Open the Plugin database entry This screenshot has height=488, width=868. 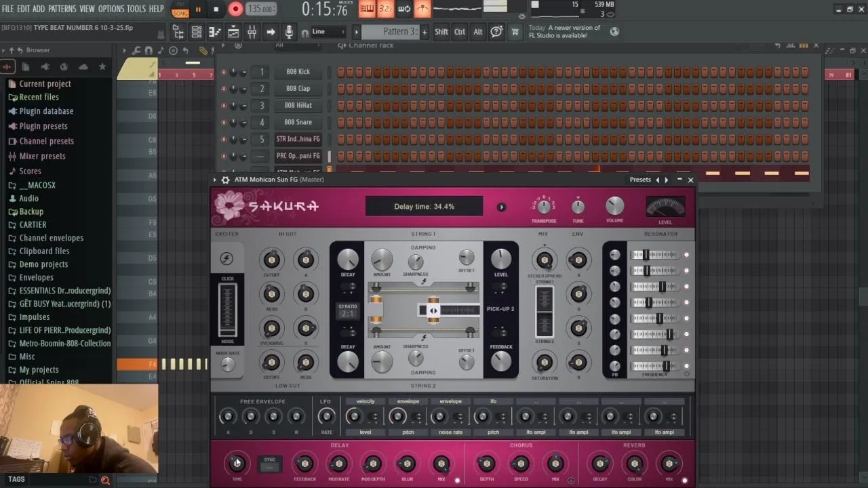[46, 111]
